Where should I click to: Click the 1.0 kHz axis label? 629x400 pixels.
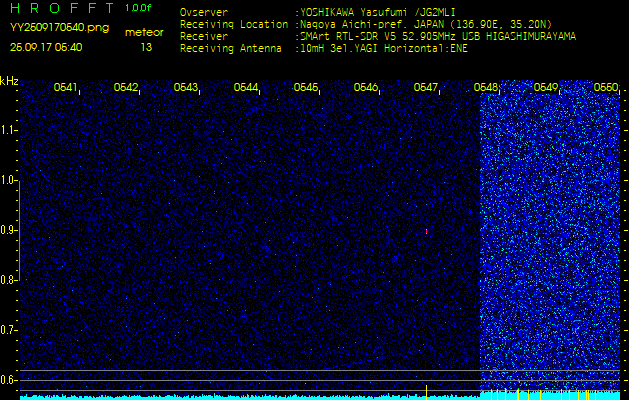coord(8,181)
